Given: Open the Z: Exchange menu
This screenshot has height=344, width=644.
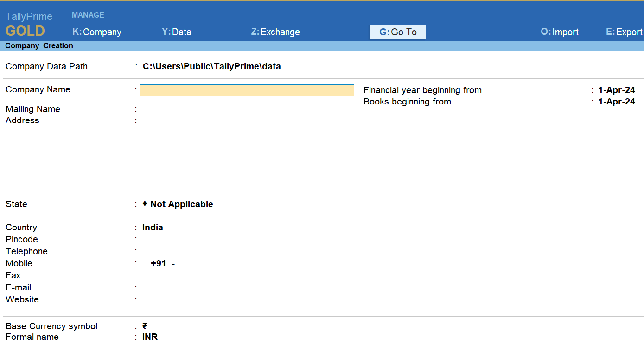Looking at the screenshot, I should pos(275,32).
